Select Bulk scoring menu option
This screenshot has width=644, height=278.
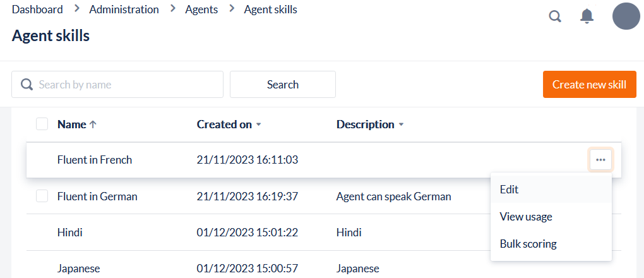click(528, 244)
